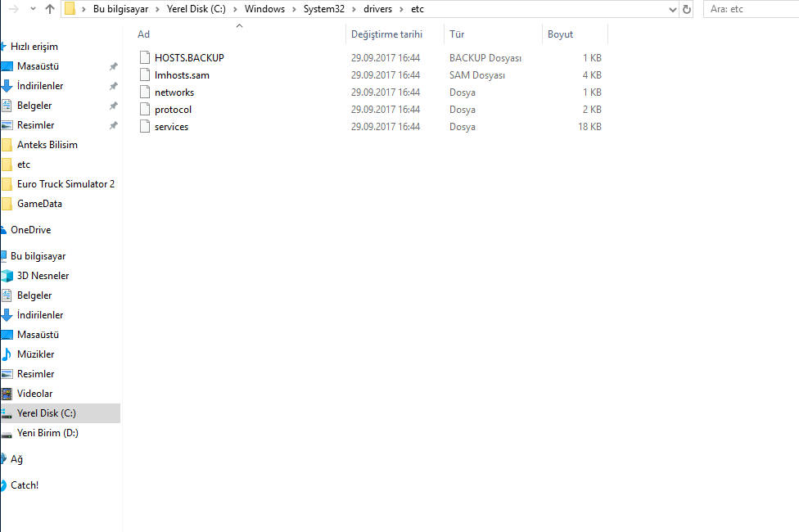Open pinned Belgeler under Hızlı erişim
This screenshot has width=799, height=532.
tap(34, 106)
